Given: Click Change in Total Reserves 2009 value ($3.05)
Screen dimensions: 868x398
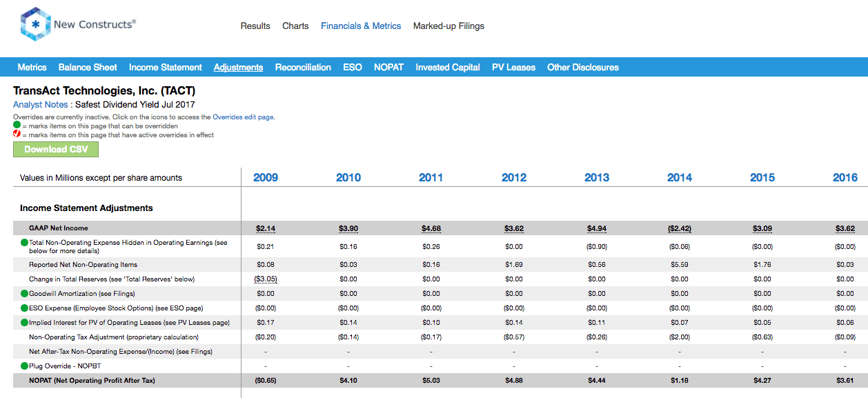Looking at the screenshot, I should [x=266, y=279].
